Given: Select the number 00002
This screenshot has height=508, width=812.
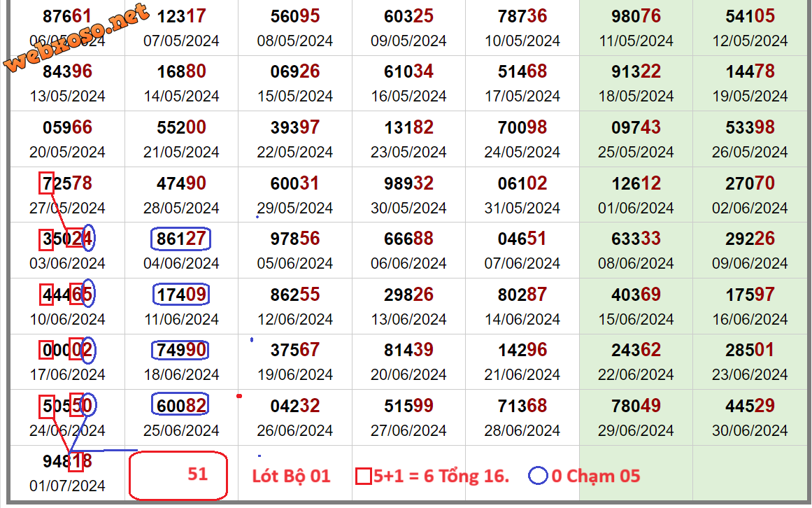Looking at the screenshot, I should point(67,350).
